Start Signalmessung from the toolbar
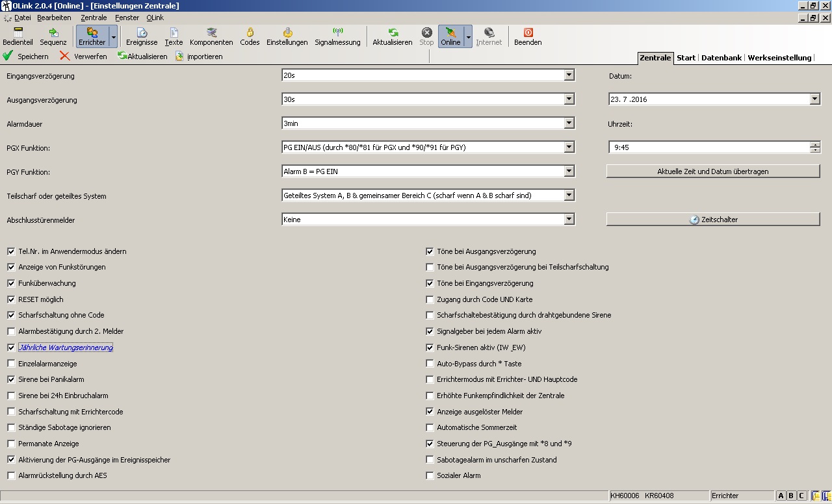 [x=337, y=36]
